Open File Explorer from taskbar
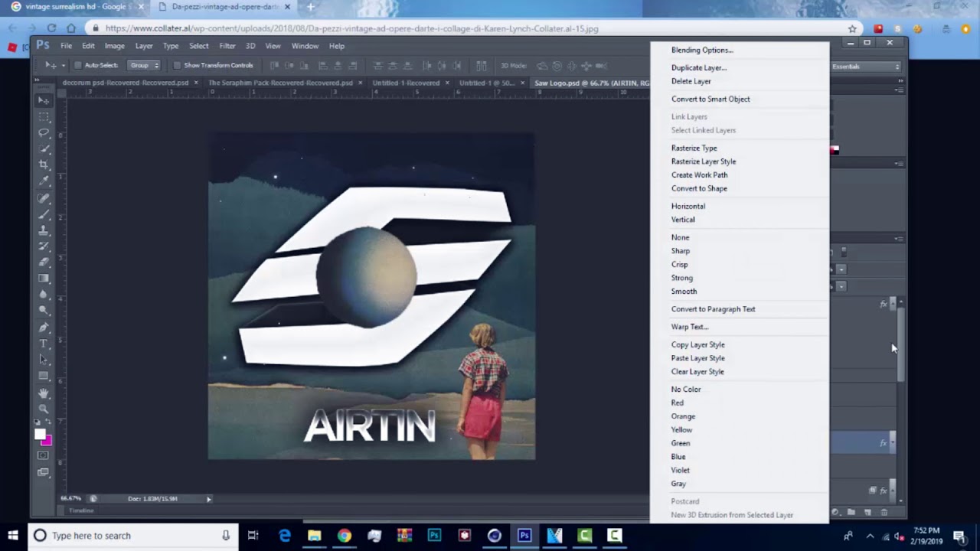Viewport: 980px width, 551px height. tap(315, 536)
